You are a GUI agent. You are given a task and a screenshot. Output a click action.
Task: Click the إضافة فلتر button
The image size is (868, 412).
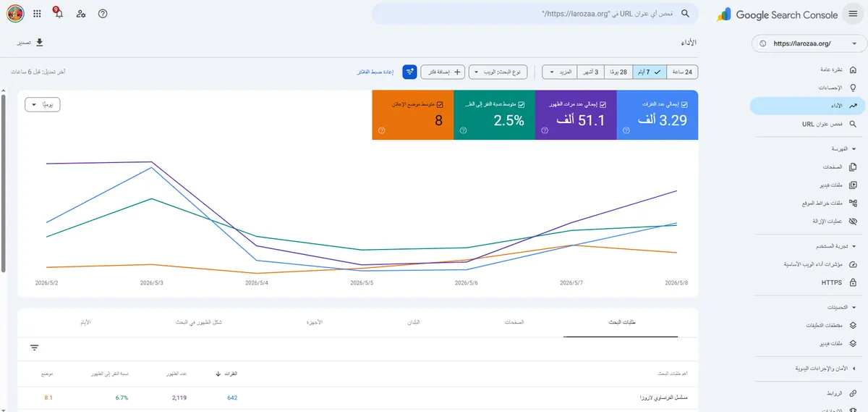coord(443,72)
